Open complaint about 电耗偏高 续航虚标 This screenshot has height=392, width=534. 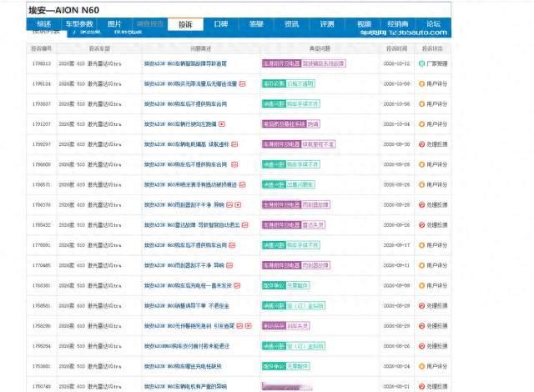[187, 144]
